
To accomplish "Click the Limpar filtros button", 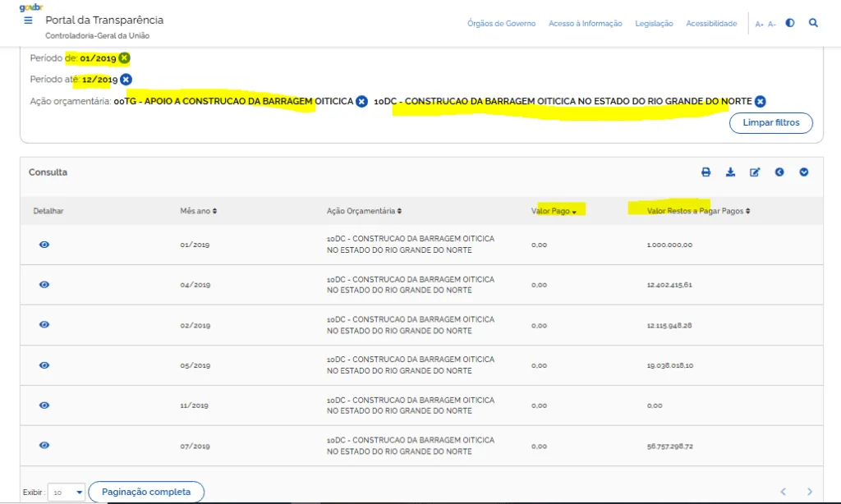I will tap(770, 123).
